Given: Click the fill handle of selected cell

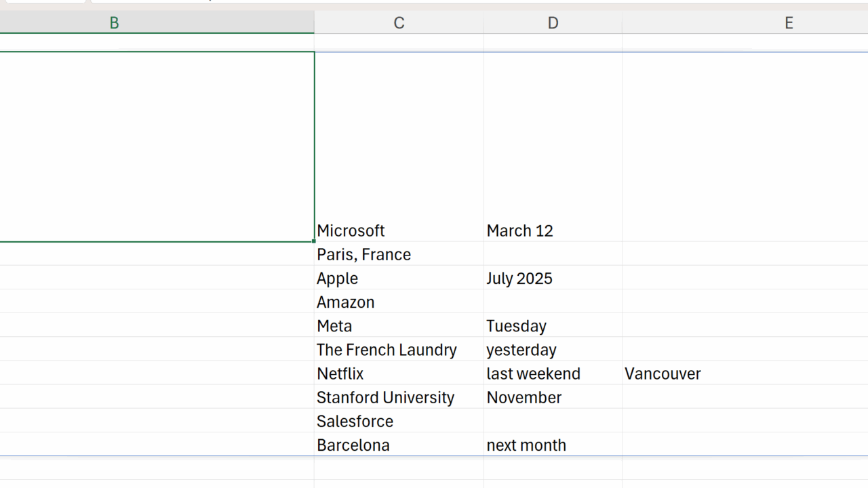Looking at the screenshot, I should click(314, 241).
